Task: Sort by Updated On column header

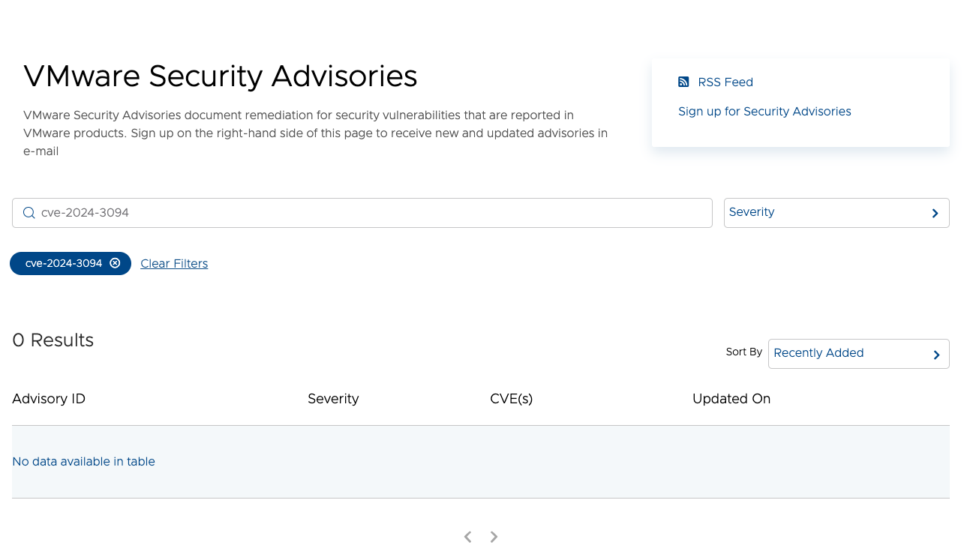Action: [x=731, y=399]
